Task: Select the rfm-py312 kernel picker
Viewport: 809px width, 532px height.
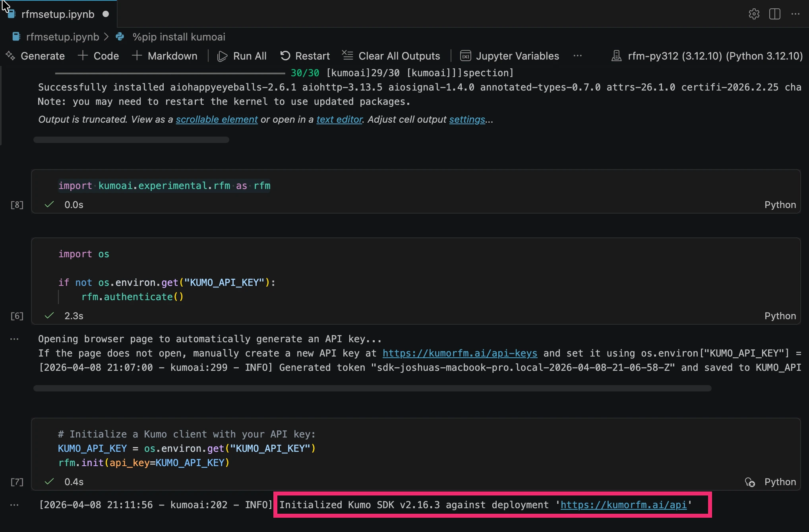Action: 707,56
